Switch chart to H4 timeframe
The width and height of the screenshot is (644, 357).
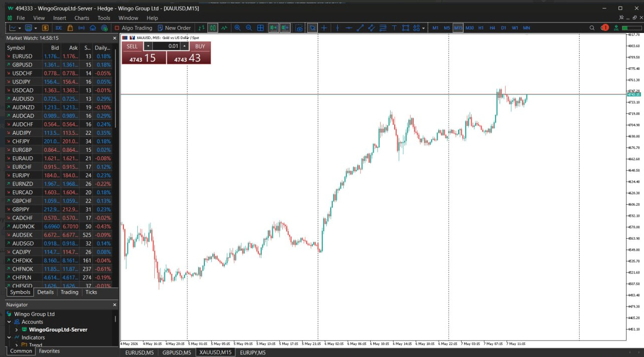(493, 28)
